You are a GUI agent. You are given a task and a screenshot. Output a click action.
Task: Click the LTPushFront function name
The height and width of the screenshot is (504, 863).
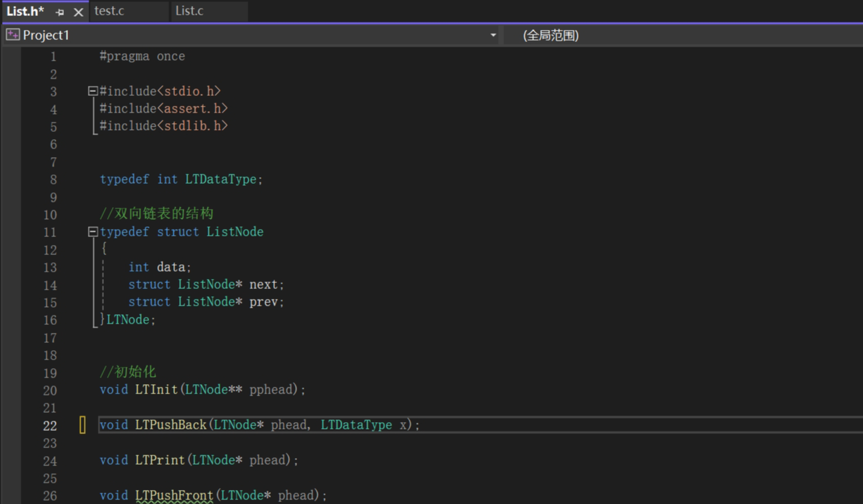(x=174, y=495)
